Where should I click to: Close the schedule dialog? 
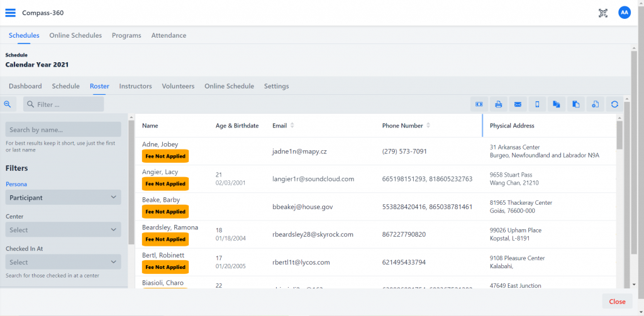pos(617,301)
